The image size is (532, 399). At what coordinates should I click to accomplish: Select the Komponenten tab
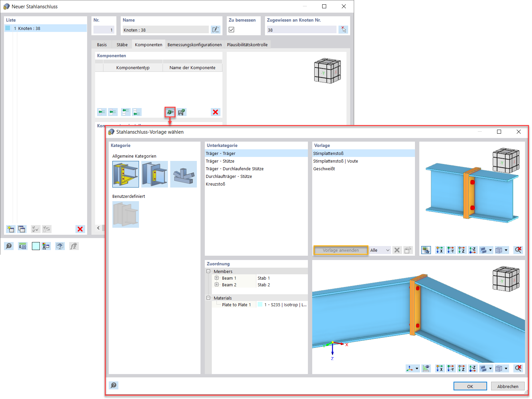pyautogui.click(x=149, y=45)
